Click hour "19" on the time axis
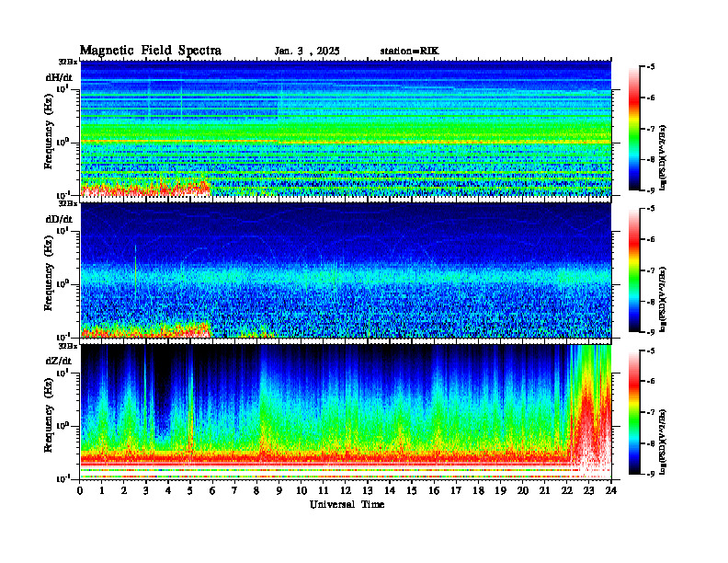Viewport: 728px width, 563px height. pos(500,490)
